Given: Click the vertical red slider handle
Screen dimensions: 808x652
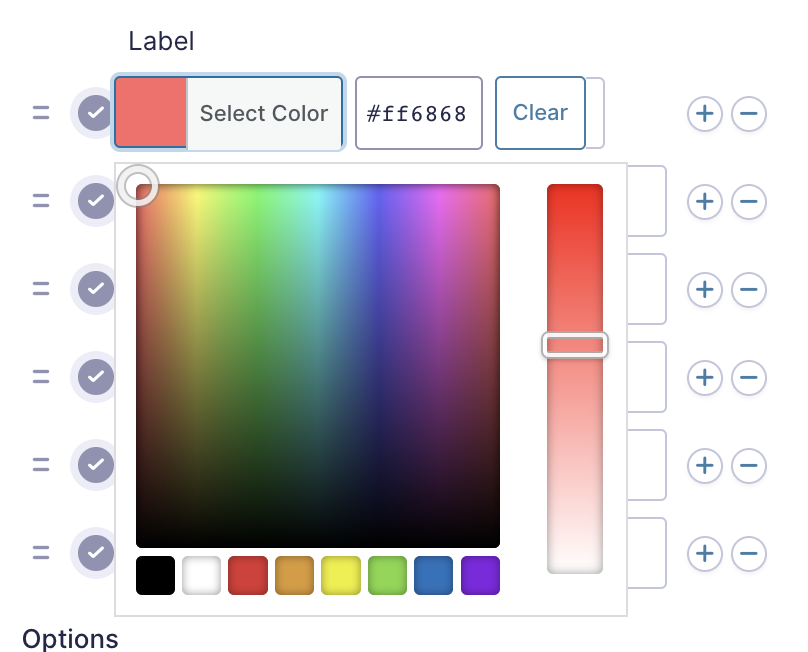Looking at the screenshot, I should [575, 346].
